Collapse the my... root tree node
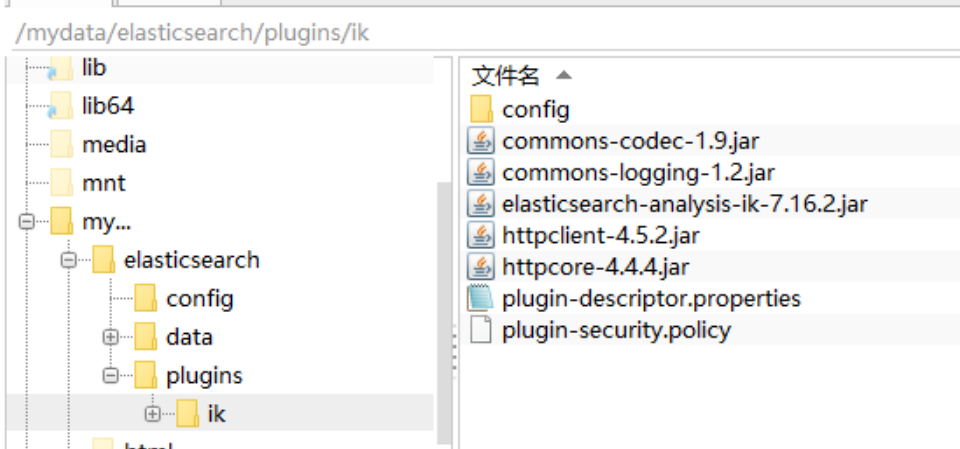 pos(27,222)
